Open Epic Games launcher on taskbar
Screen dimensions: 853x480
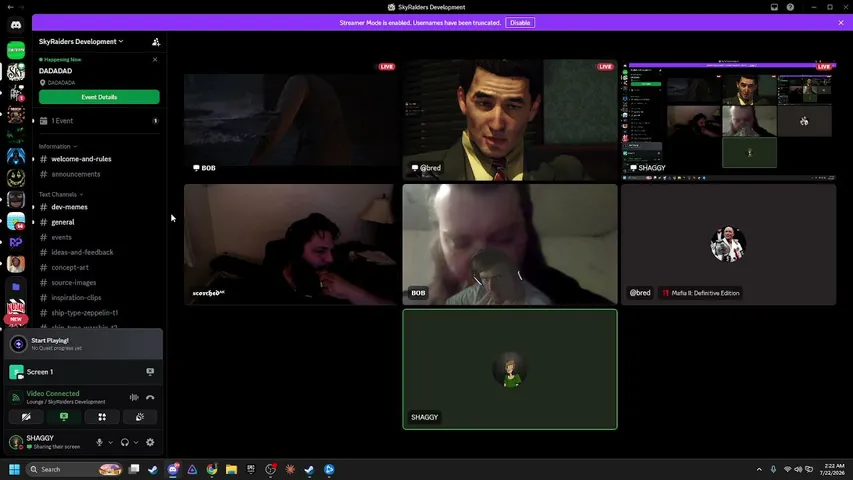[x=251, y=469]
